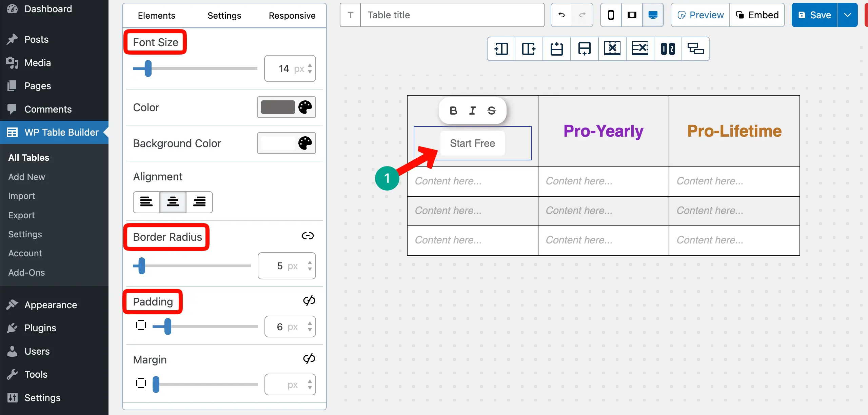Insert a column to the left
This screenshot has width=868, height=415.
coord(500,48)
